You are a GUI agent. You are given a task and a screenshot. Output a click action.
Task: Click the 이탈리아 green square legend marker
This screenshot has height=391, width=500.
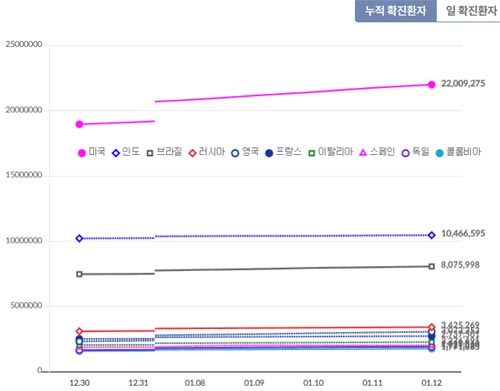(311, 153)
